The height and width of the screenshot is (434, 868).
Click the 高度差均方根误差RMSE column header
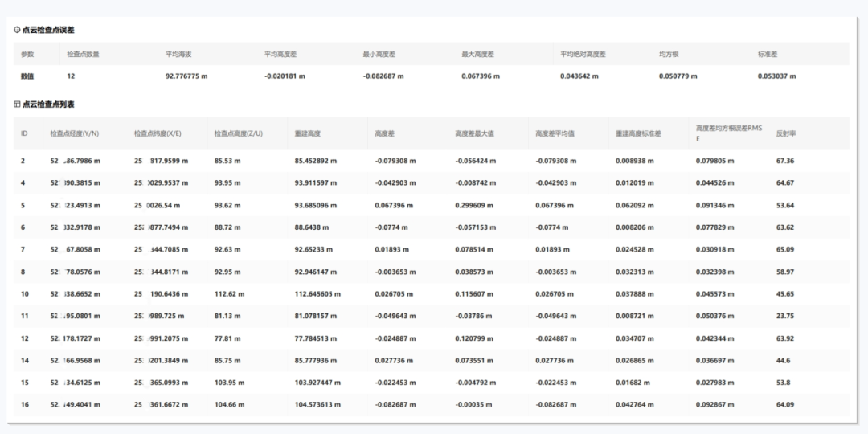point(729,133)
